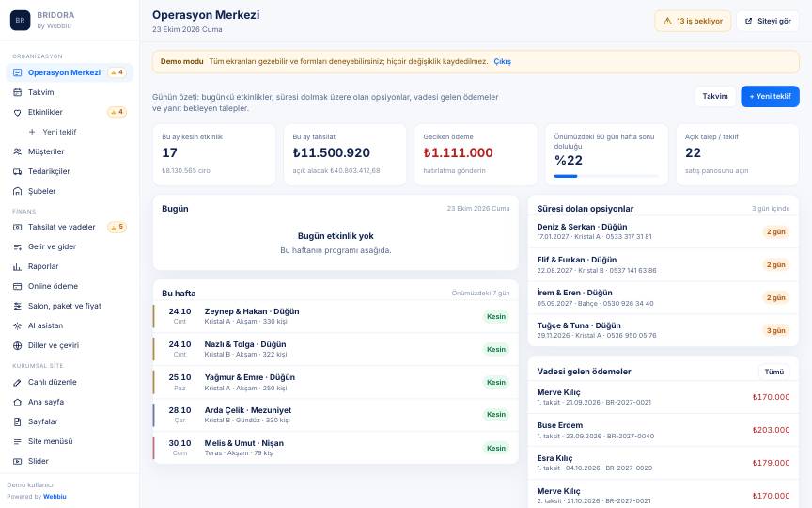Go to Müşteriler menu item

coord(70,151)
